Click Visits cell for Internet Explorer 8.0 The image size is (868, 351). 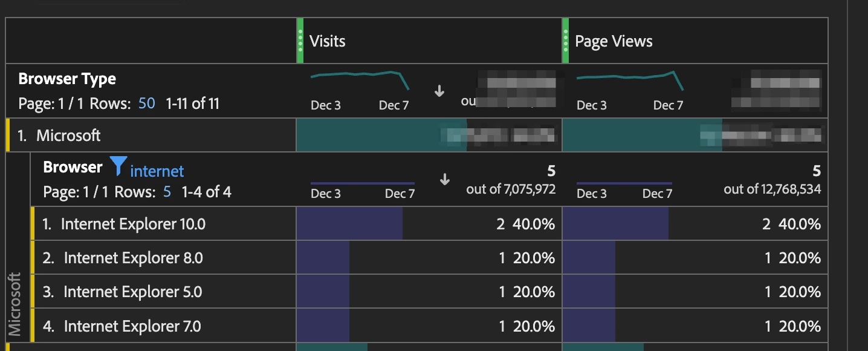click(429, 258)
